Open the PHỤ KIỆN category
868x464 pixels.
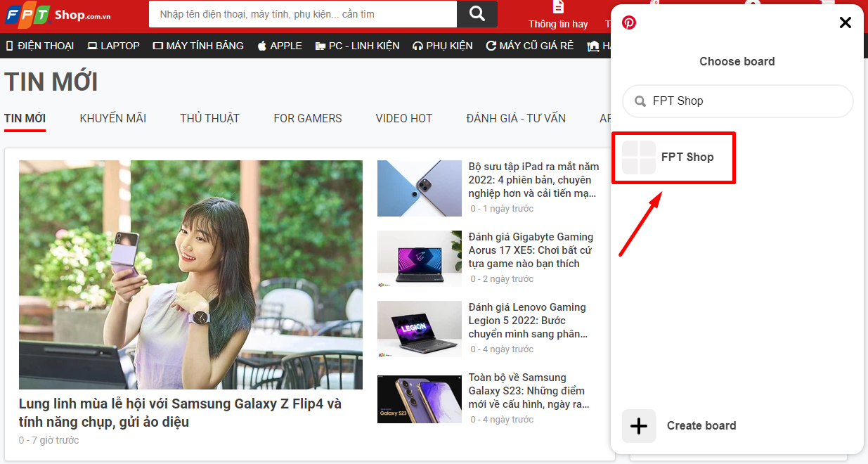coord(443,46)
